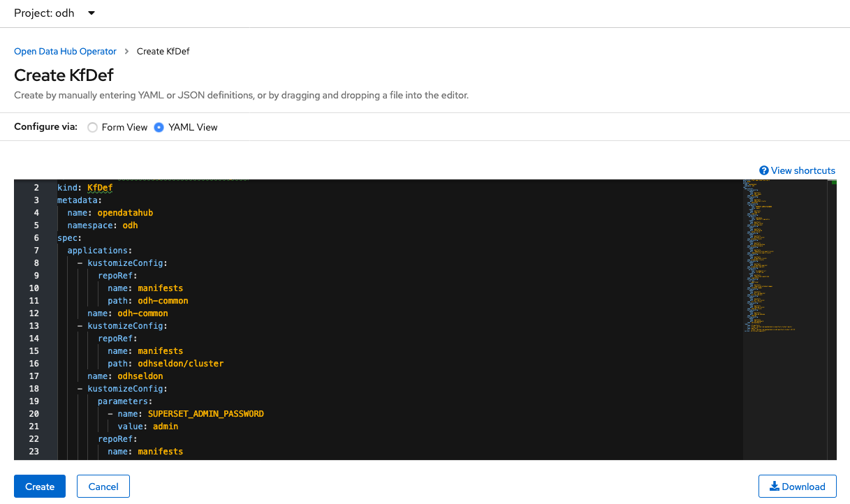Click the 'KfDef' value on line 2
This screenshot has width=850, height=504.
[x=100, y=188]
